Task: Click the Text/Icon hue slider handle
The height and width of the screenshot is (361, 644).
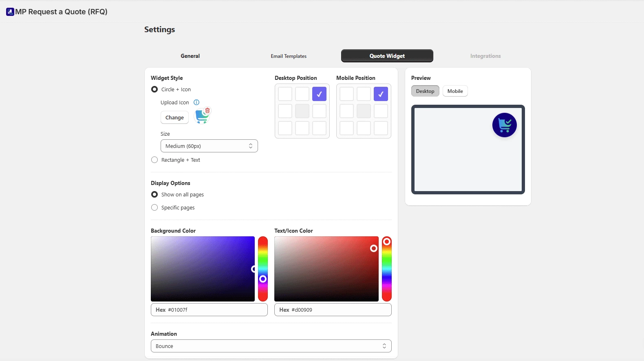Action: coord(387,242)
